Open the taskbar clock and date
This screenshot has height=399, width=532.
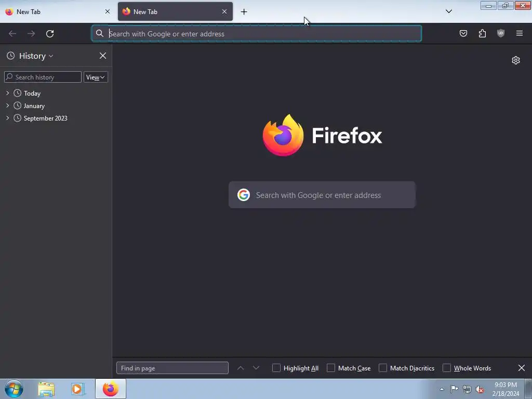pos(506,389)
